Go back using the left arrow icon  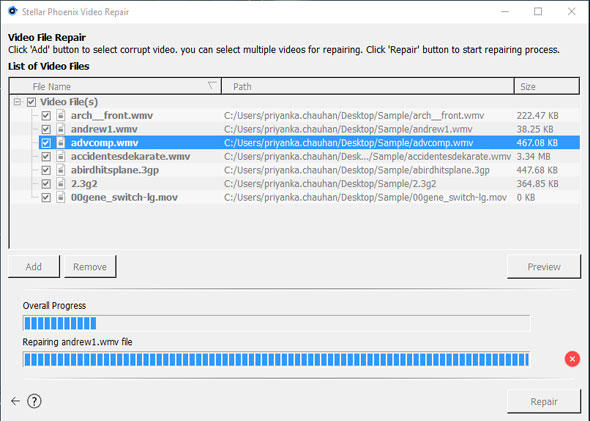tap(15, 401)
